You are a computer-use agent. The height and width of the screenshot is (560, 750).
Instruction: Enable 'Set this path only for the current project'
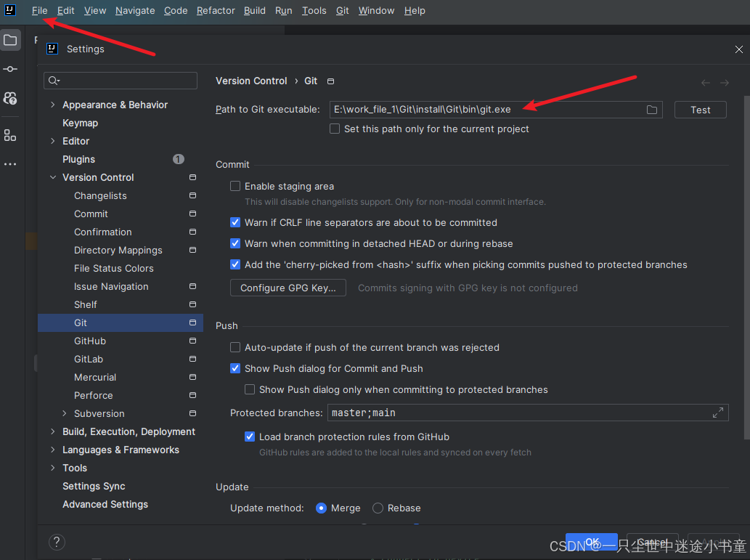coord(335,129)
